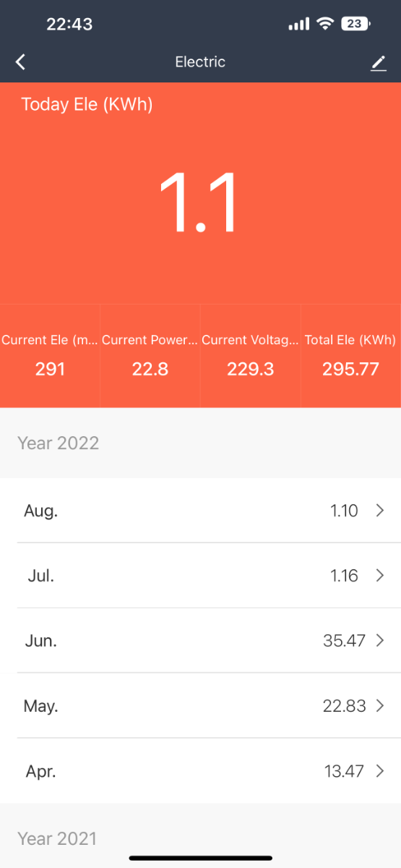
Task: Tap the status bar clock 22:43
Action: pyautogui.click(x=69, y=24)
